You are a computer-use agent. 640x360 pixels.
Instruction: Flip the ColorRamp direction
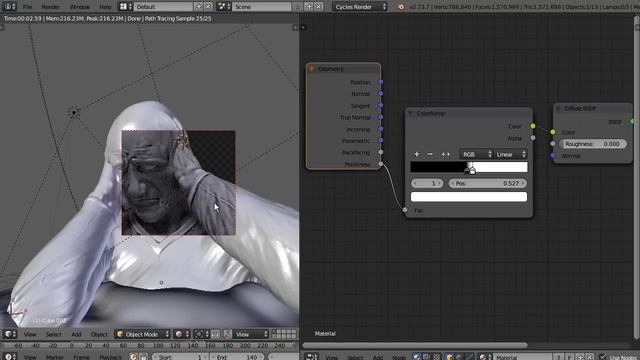point(445,154)
